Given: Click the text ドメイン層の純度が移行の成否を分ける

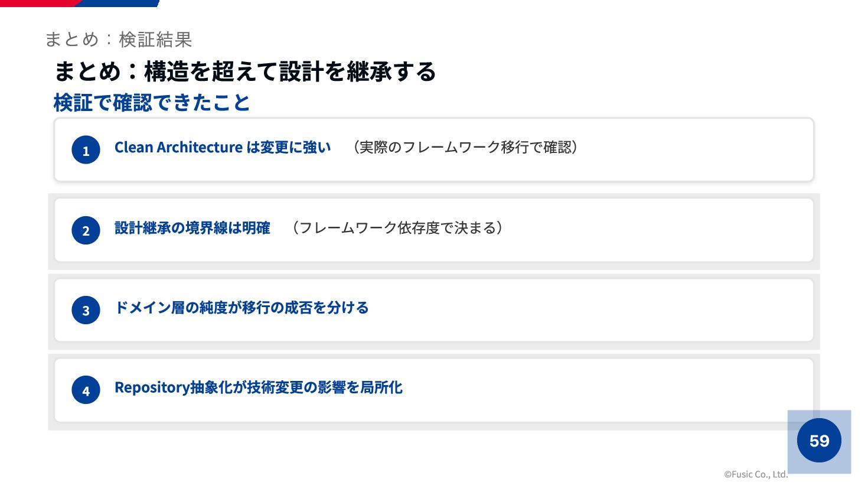Looking at the screenshot, I should coord(242,308).
